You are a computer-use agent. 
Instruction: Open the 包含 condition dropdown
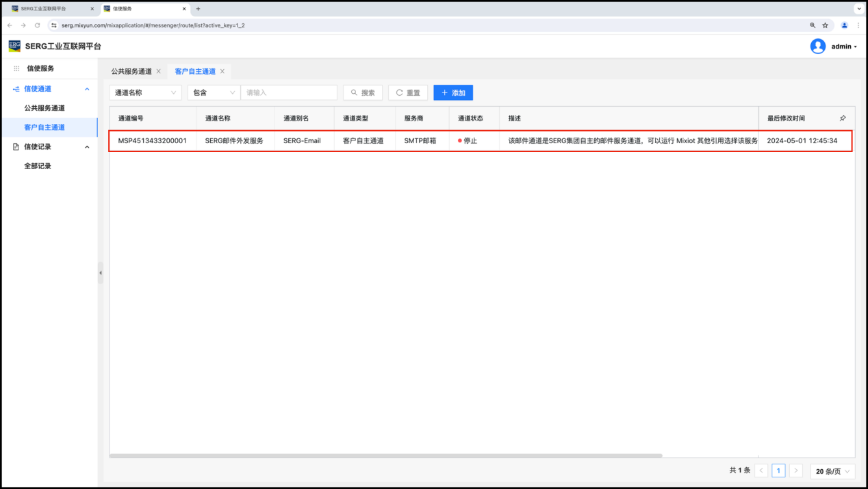pos(214,92)
